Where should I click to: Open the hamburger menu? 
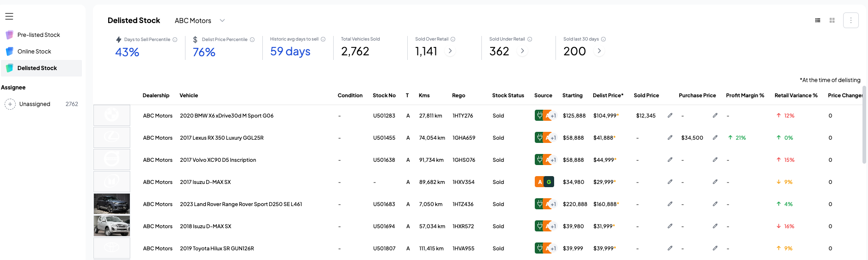9,17
